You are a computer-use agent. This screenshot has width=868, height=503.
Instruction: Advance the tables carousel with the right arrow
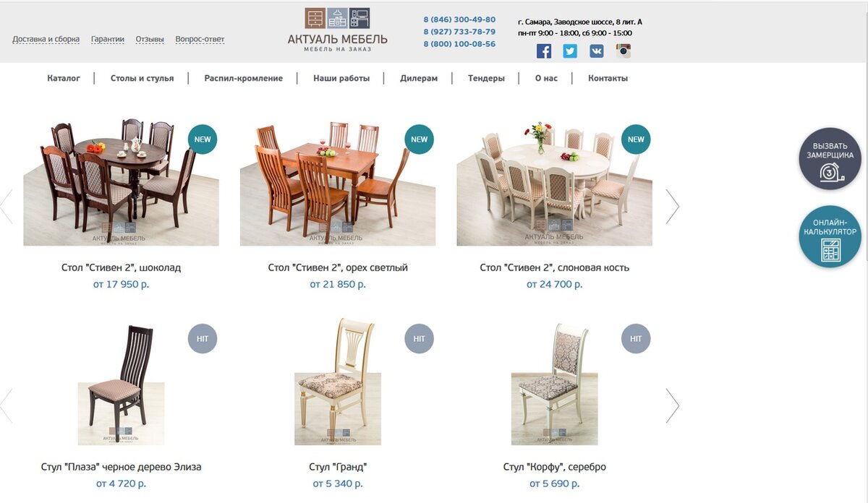pos(672,207)
